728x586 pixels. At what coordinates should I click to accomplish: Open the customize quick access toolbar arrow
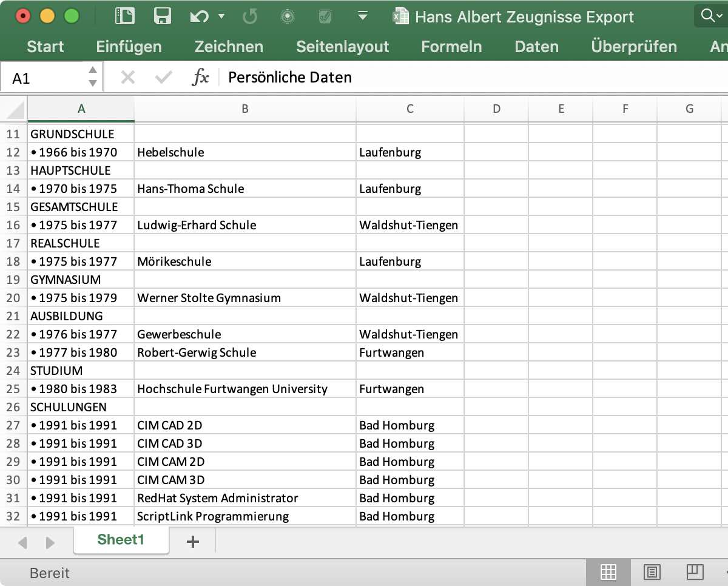tap(363, 16)
